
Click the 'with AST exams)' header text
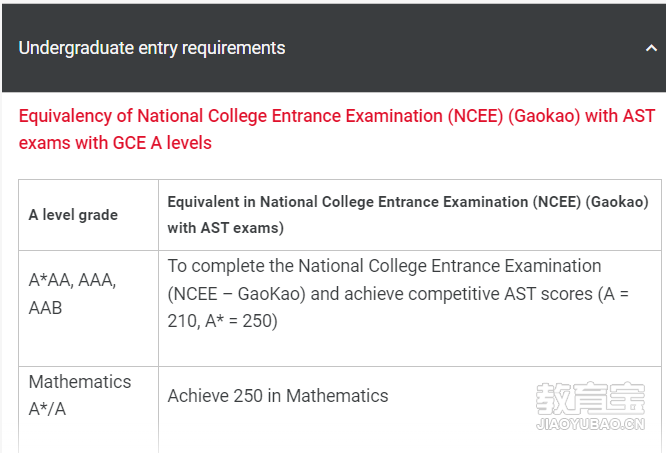point(226,228)
